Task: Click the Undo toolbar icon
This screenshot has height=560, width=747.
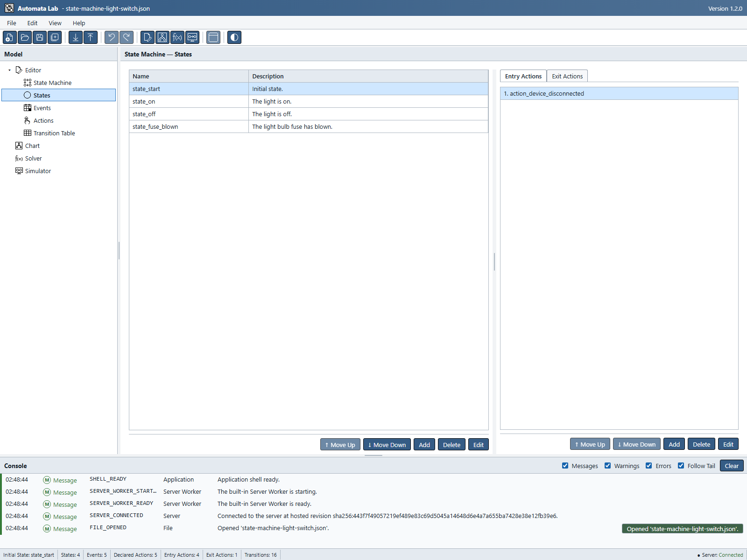Action: point(112,37)
